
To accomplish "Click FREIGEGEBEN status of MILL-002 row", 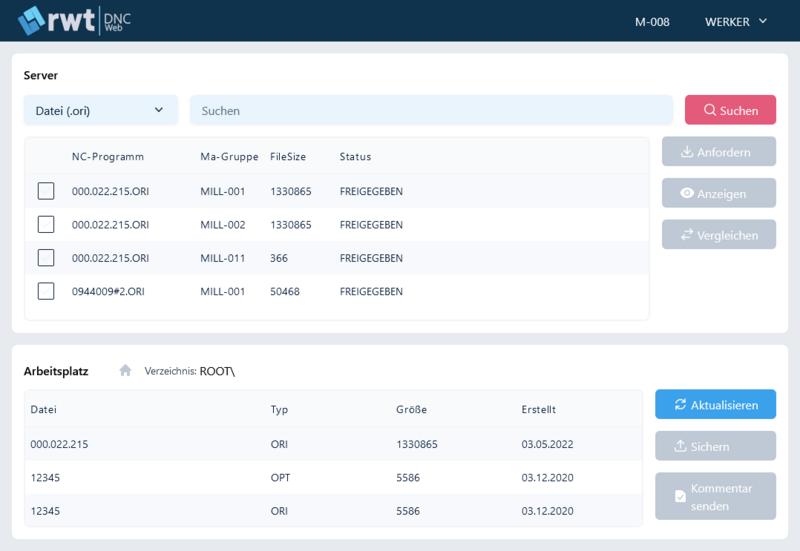I will tap(371, 224).
